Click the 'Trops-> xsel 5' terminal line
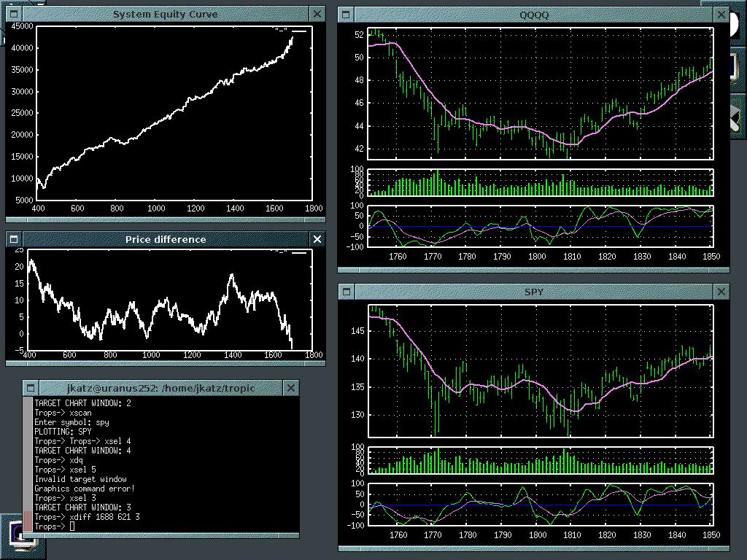The image size is (747, 560). point(65,470)
